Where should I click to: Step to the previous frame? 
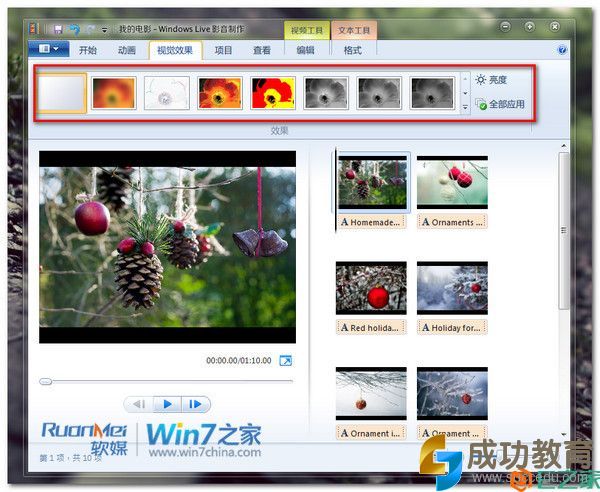[x=140, y=404]
